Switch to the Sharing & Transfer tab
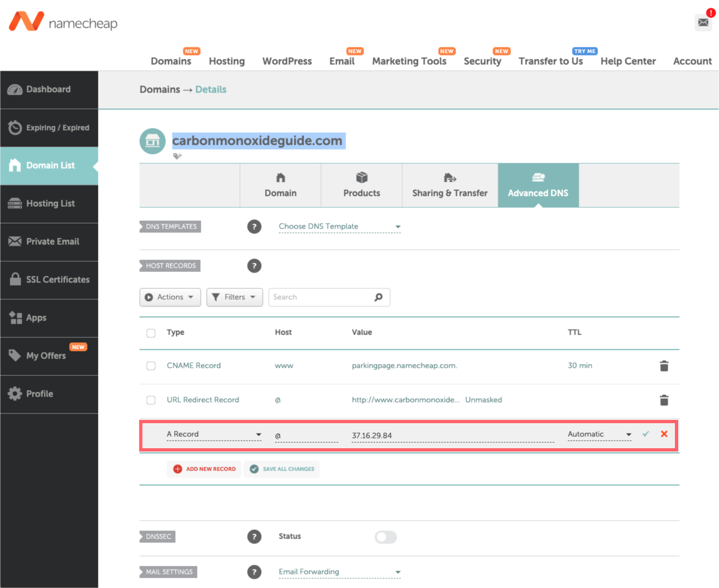The image size is (719, 588). 450,185
